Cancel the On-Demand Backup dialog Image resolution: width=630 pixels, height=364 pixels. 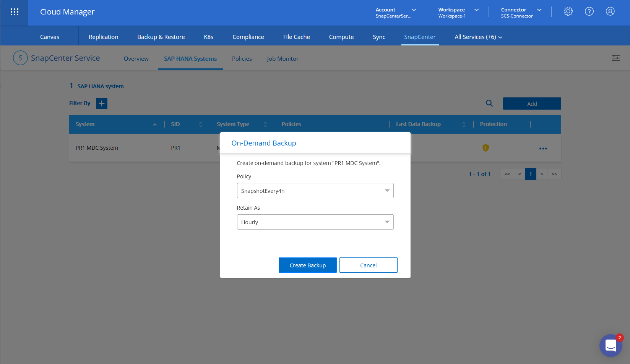point(369,265)
